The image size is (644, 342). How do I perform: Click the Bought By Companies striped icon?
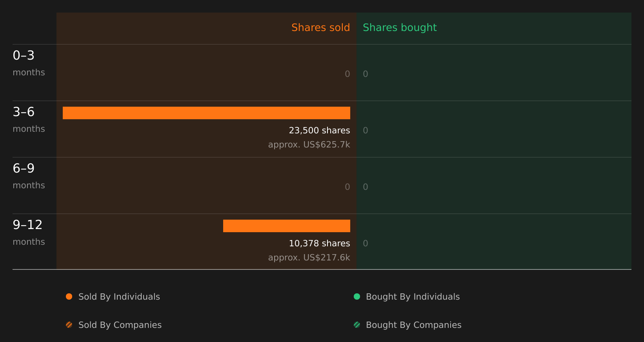click(357, 325)
